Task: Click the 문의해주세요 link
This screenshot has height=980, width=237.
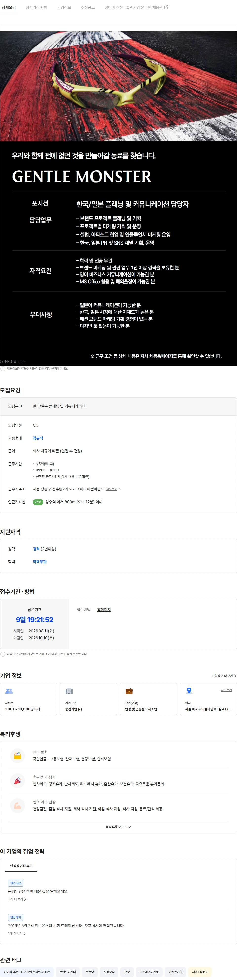Action: pyautogui.click(x=60, y=368)
